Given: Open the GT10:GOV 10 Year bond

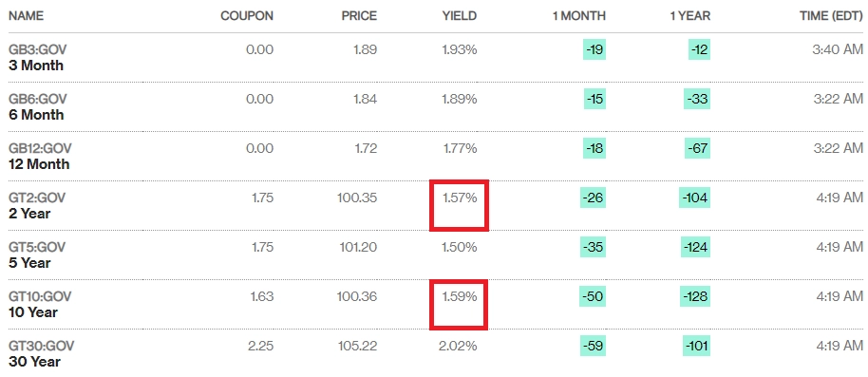Looking at the screenshot, I should pyautogui.click(x=40, y=305).
